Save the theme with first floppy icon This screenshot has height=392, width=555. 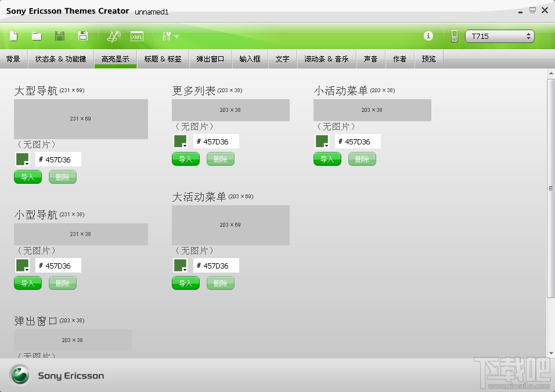pos(60,36)
